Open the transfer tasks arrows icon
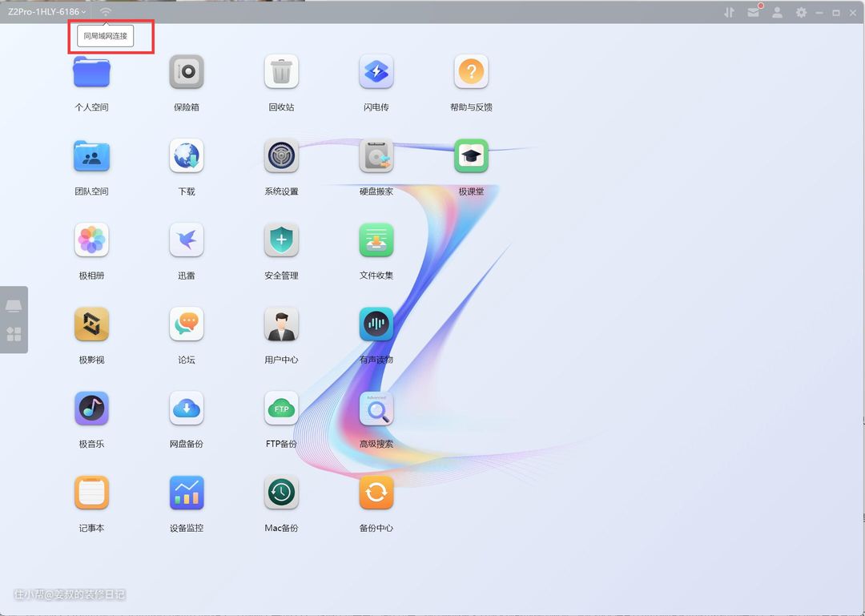 click(x=730, y=12)
